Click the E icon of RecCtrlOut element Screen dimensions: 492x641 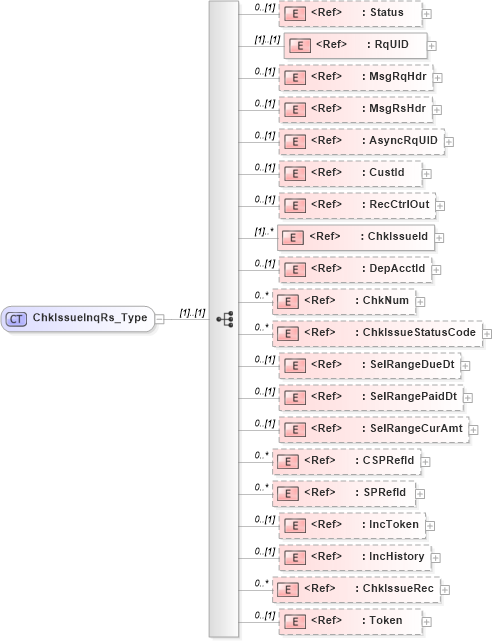295,206
